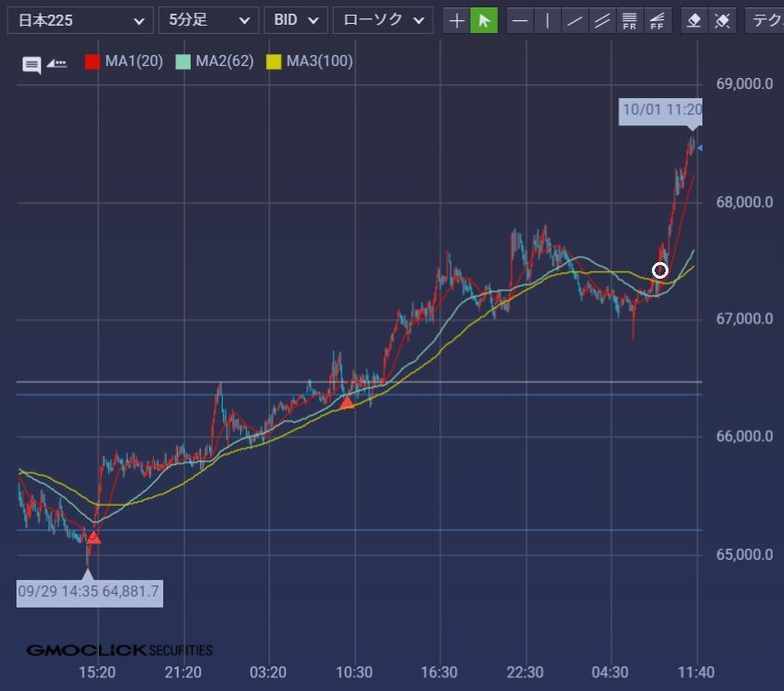Select the FF Fibonacci fan tool
The width and height of the screenshot is (784, 691).
[657, 20]
